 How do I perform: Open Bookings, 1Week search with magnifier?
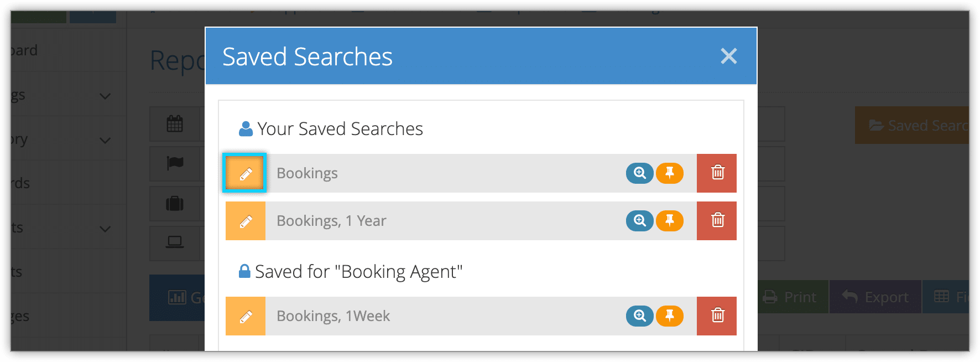pos(640,316)
